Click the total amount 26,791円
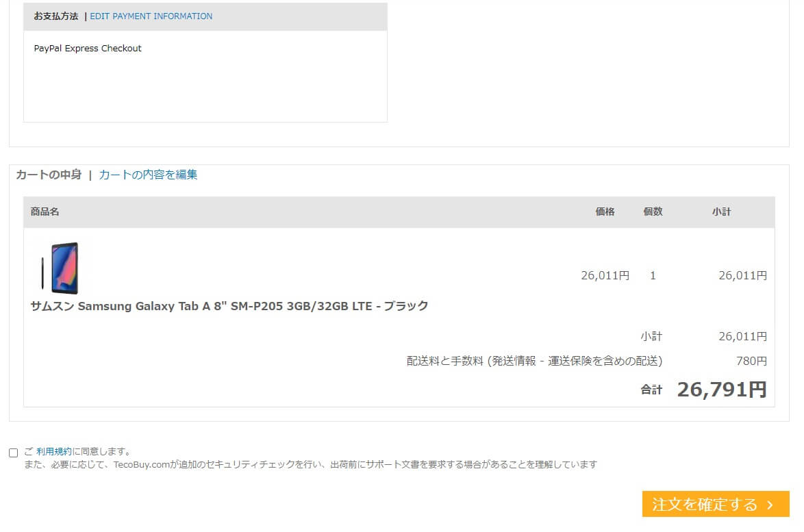This screenshot has width=804, height=532. [721, 390]
